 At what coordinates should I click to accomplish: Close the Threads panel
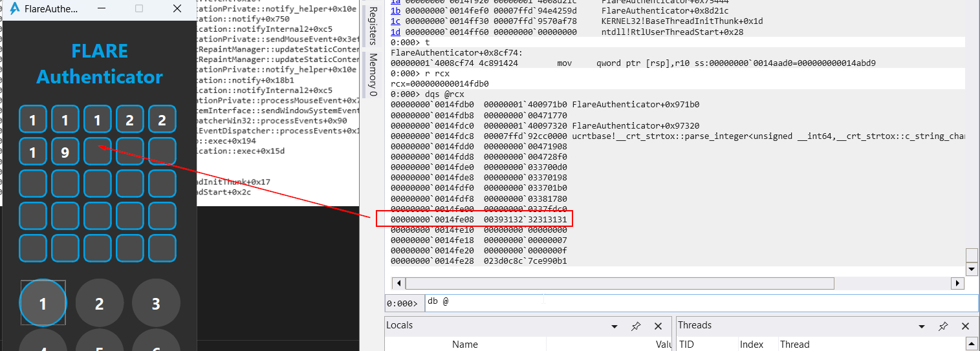(x=965, y=326)
